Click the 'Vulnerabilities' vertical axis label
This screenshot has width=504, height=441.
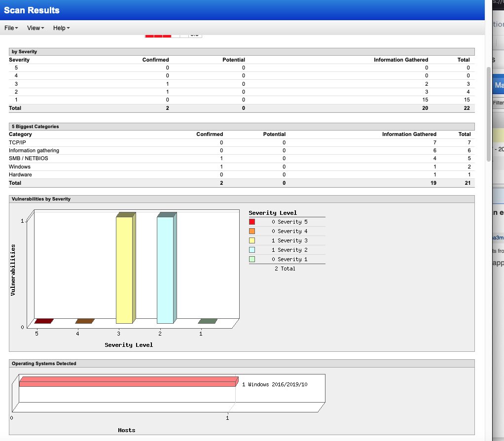point(13,270)
